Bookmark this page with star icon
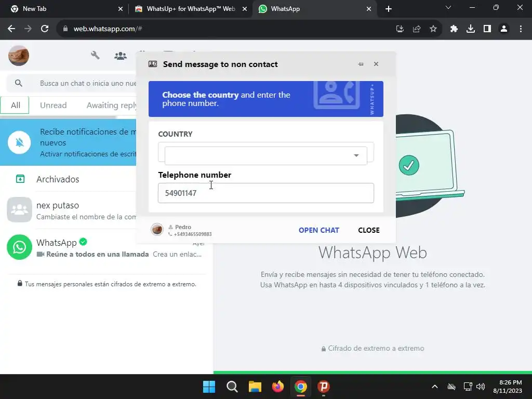Viewport: 532px width, 399px height. (x=433, y=29)
